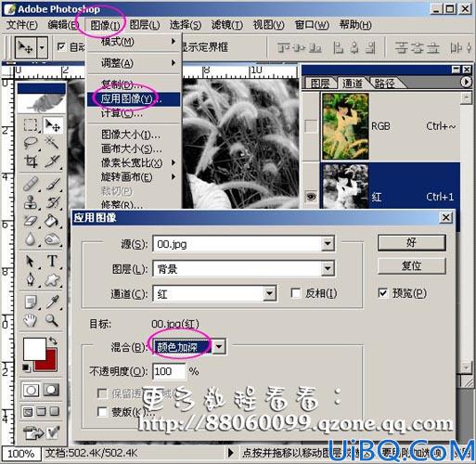Image resolution: width=476 pixels, height=464 pixels.
Task: Open the 源(S) source dropdown
Action: (328, 244)
